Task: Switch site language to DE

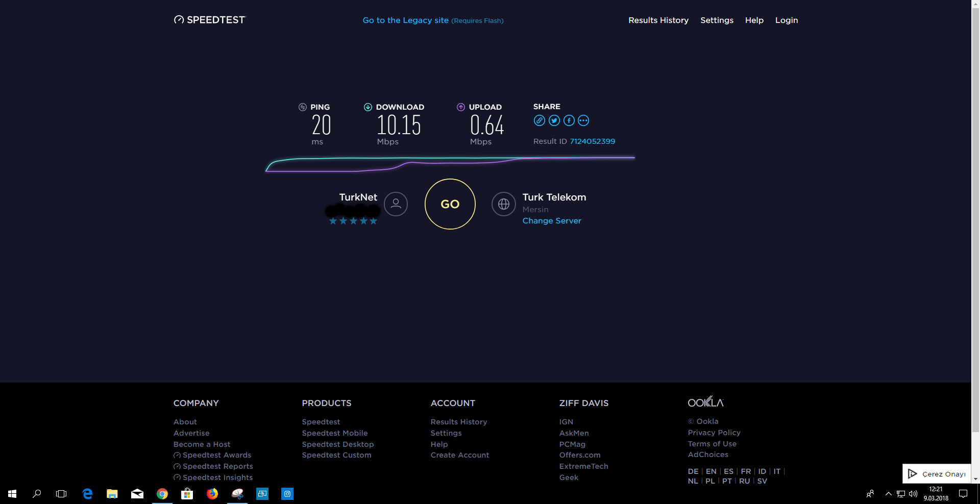Action: (693, 471)
